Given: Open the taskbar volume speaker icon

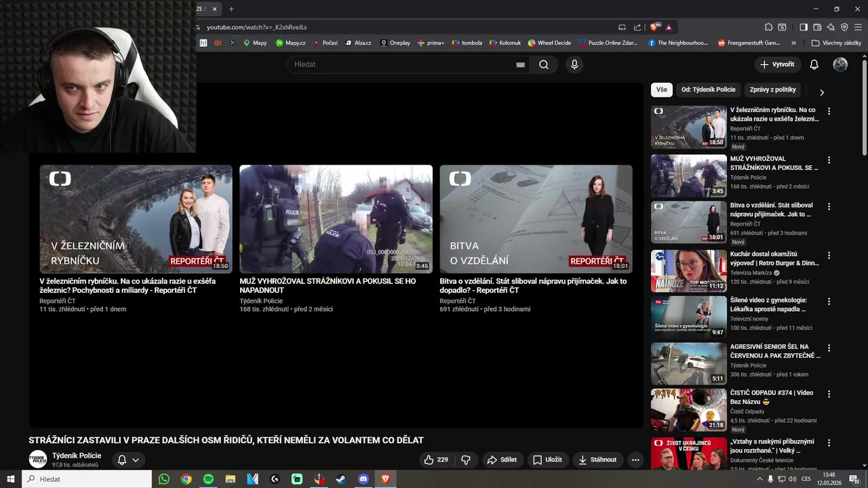Looking at the screenshot, I should coord(792,479).
